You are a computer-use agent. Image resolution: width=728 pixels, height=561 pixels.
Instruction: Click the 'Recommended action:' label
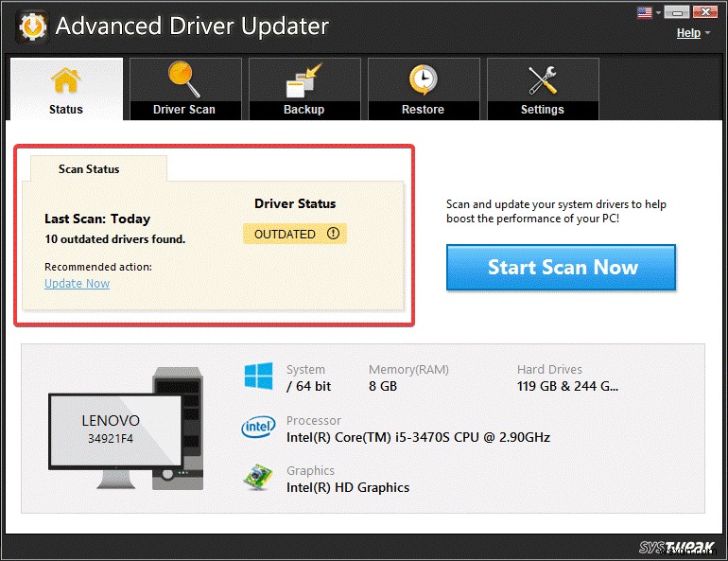coord(98,267)
